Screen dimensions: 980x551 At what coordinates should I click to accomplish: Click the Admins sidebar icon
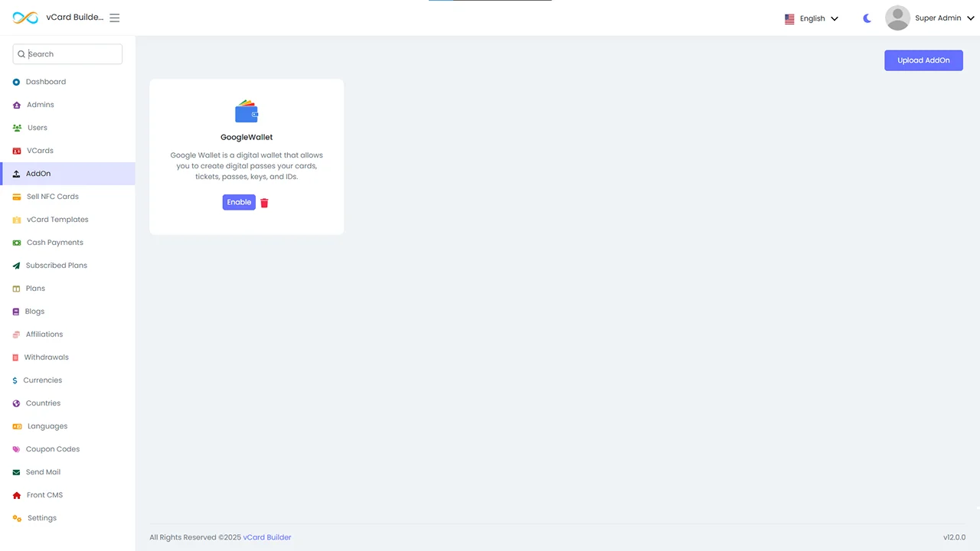[x=17, y=105]
